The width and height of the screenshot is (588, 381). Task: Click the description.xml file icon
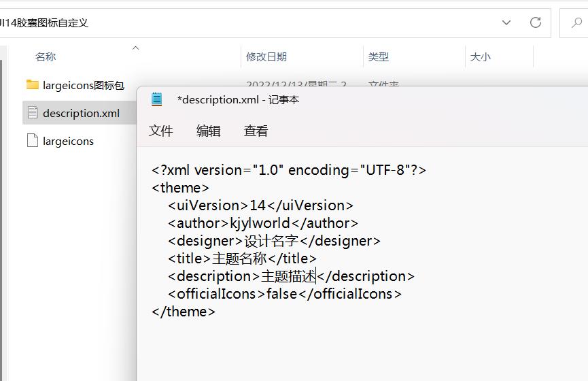point(33,113)
